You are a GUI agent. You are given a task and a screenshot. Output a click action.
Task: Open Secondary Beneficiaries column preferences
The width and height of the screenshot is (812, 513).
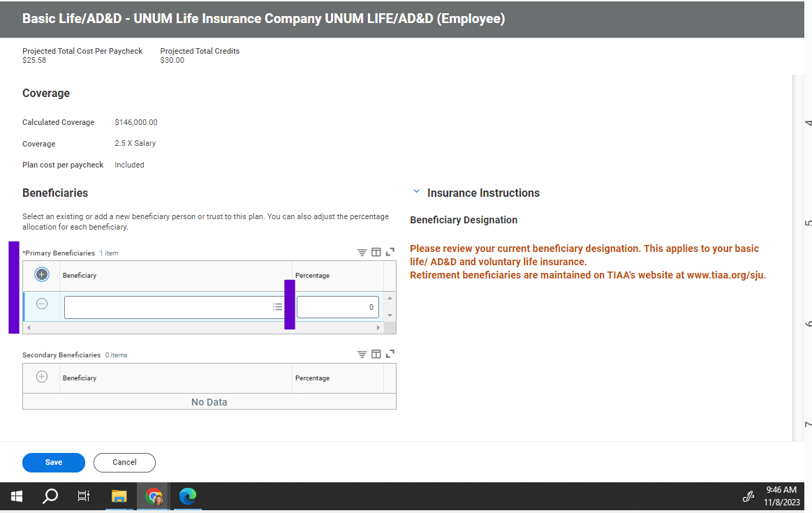tap(376, 354)
